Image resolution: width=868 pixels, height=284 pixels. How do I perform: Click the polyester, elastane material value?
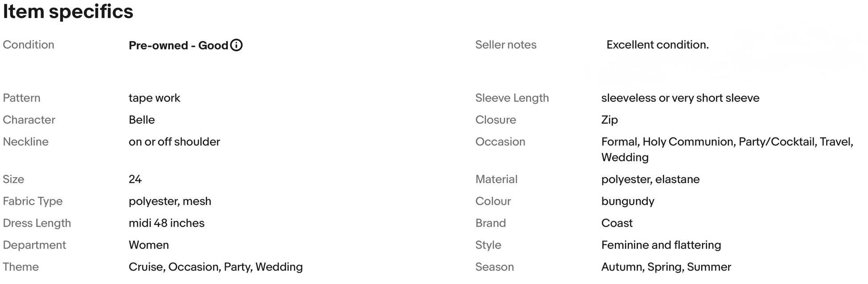tap(650, 179)
